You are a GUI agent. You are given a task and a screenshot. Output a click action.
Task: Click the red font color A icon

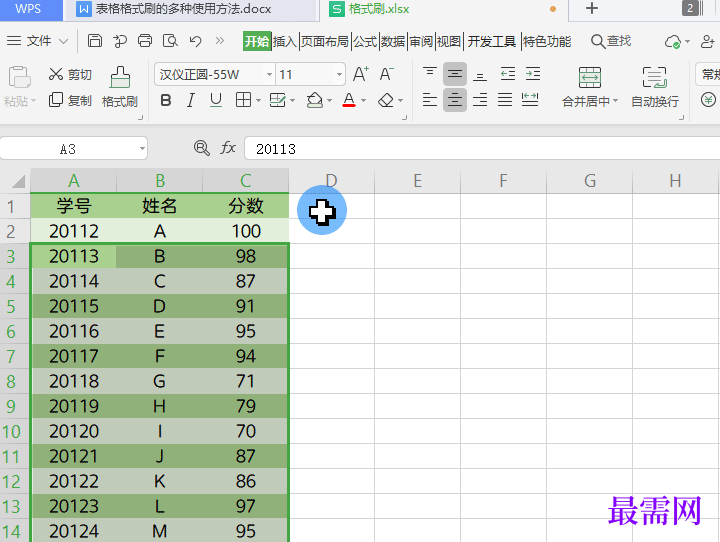pyautogui.click(x=349, y=100)
